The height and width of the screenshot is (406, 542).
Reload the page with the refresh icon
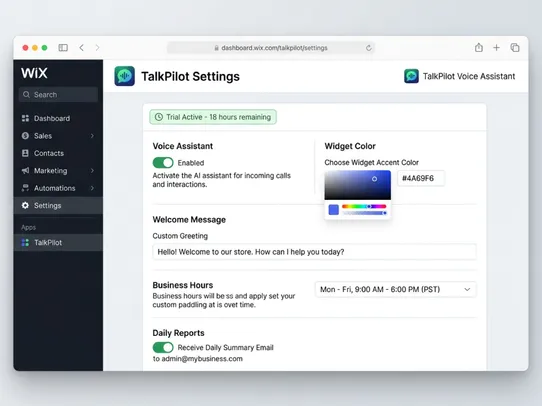click(369, 48)
